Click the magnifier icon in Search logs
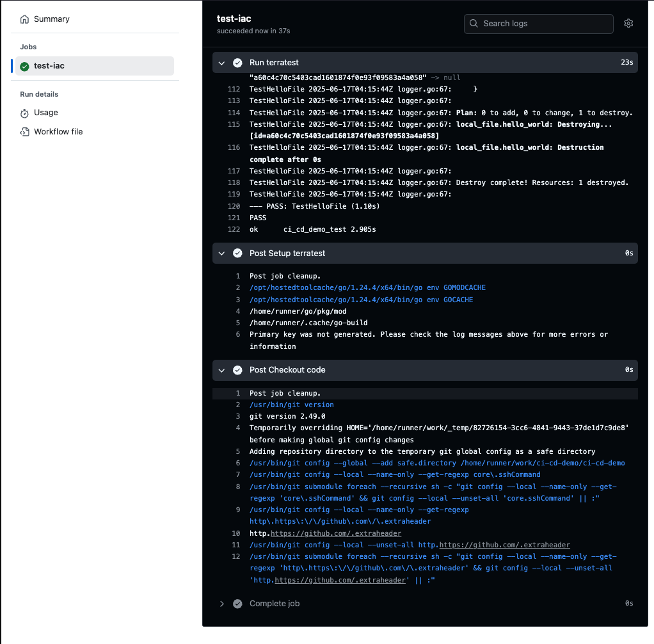Viewport: 654px width, 644px height. pos(474,24)
